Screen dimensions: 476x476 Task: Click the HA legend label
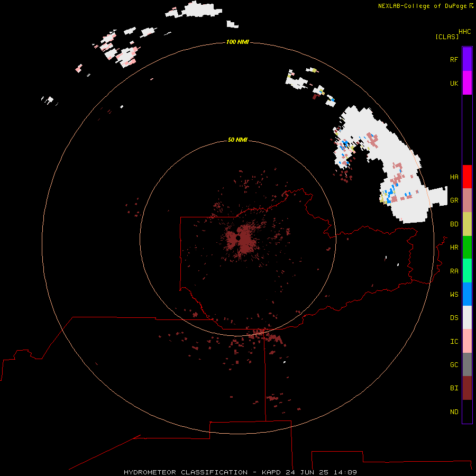(454, 177)
